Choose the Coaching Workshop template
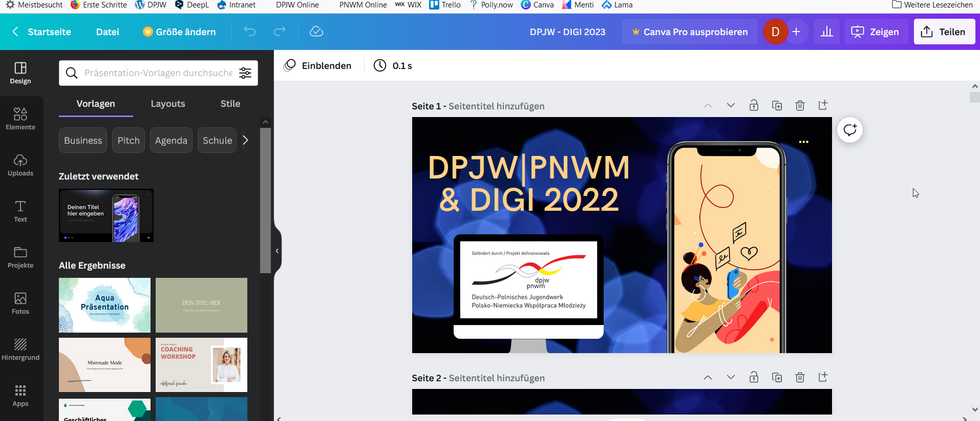980x421 pixels. pyautogui.click(x=201, y=365)
